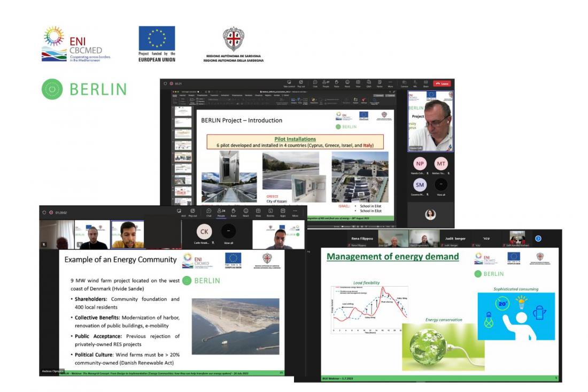Open React emoji menu in bottom-left meeting
588x392 pixels.
pos(246,213)
